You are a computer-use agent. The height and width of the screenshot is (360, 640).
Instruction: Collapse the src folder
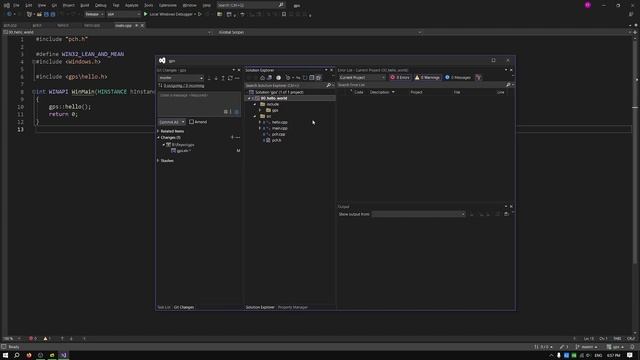click(255, 116)
